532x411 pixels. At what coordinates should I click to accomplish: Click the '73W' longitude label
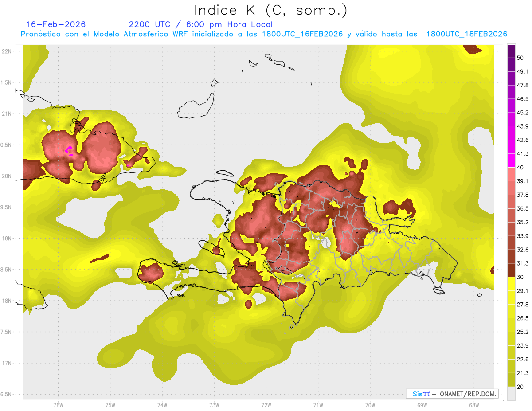214,405
